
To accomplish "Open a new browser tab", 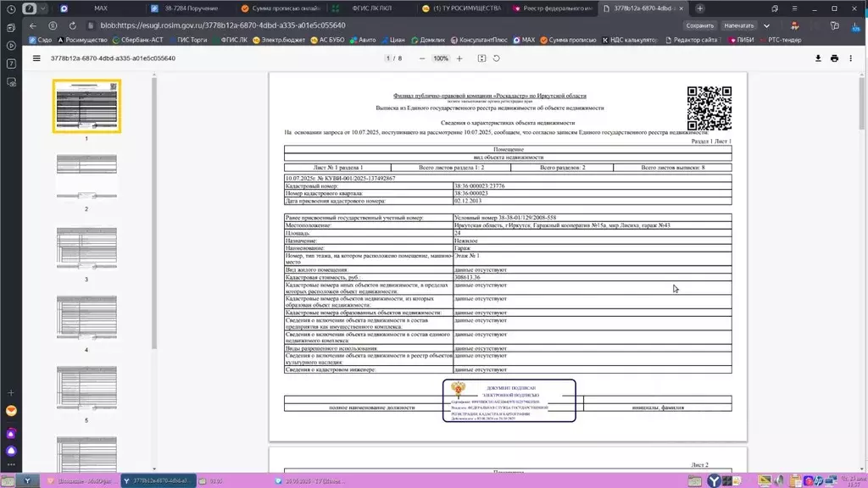I will click(x=699, y=8).
